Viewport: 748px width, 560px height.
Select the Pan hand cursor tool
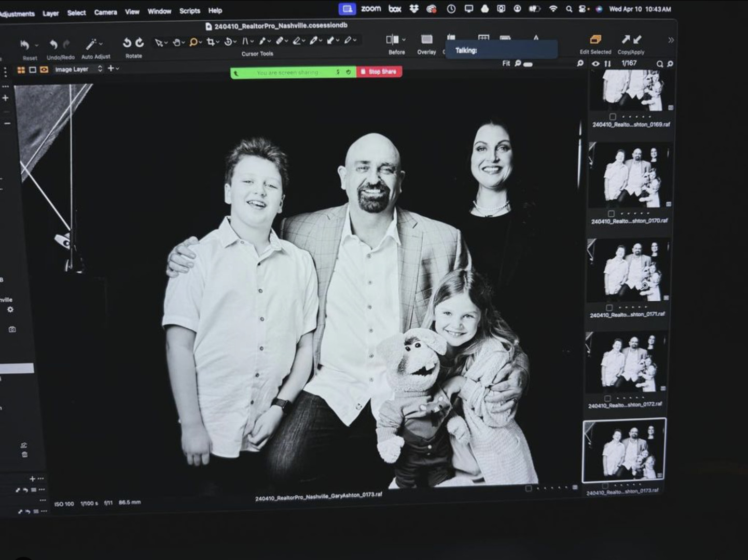[176, 43]
